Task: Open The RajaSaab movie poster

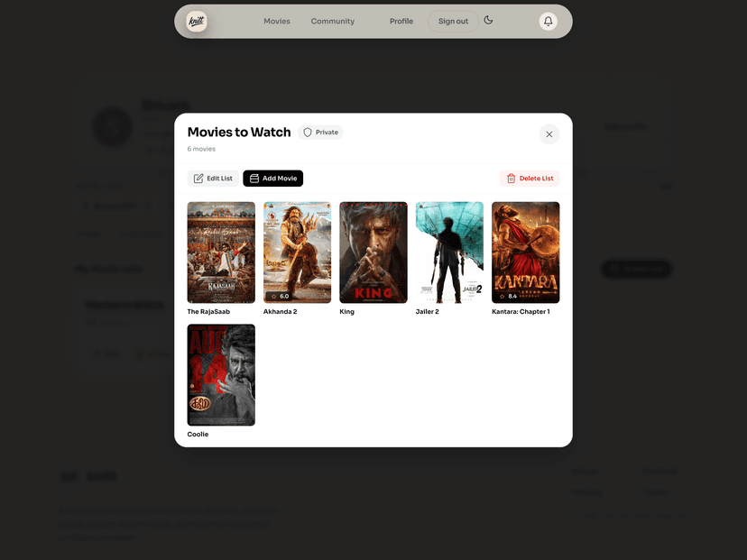Action: [x=221, y=252]
